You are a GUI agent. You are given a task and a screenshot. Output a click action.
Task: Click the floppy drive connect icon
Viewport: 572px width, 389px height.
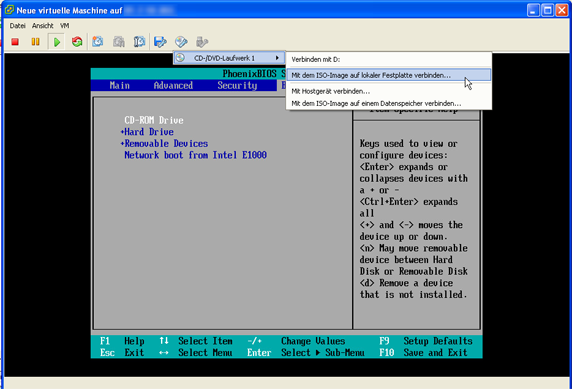[x=160, y=42]
